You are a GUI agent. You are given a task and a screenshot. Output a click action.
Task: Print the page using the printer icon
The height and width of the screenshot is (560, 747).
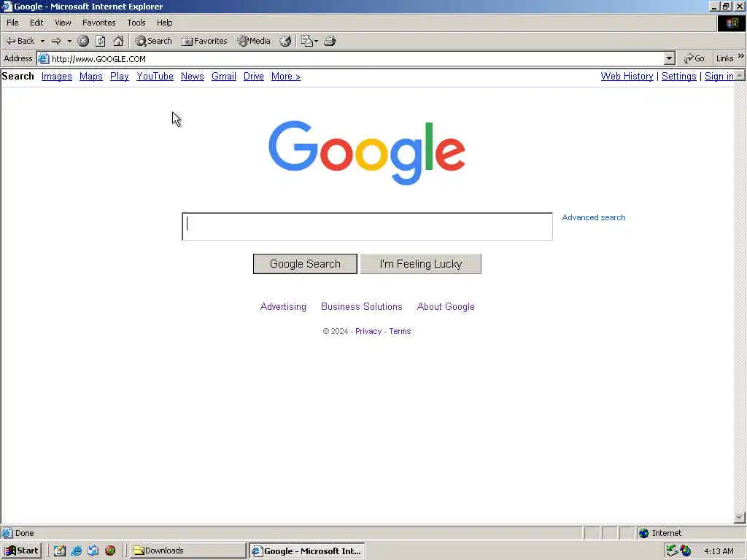coord(330,41)
